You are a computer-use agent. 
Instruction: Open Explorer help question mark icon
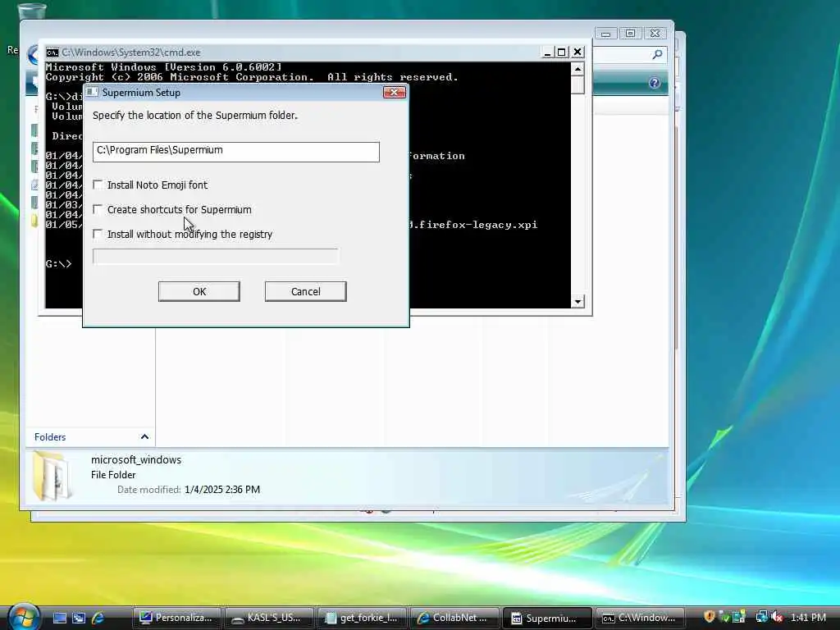pos(654,83)
